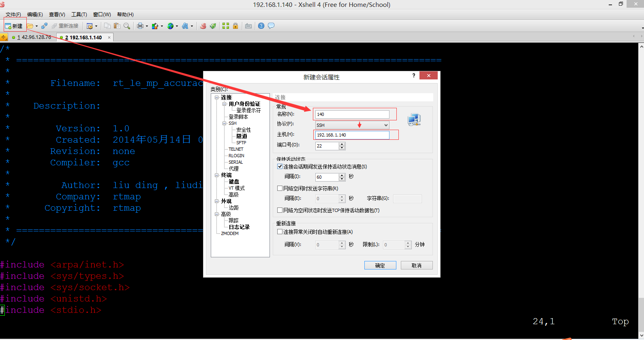
Task: Increase the 端口号 port spinner up arrow
Action: (x=342, y=144)
